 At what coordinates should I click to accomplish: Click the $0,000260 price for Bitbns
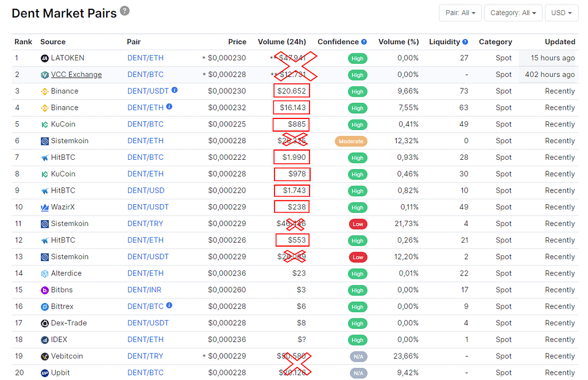(227, 290)
